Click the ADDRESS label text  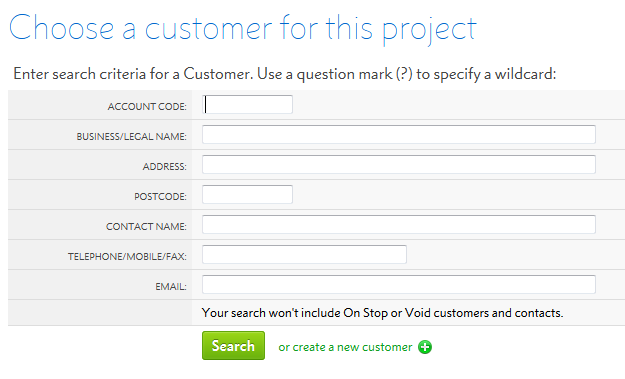(x=165, y=166)
